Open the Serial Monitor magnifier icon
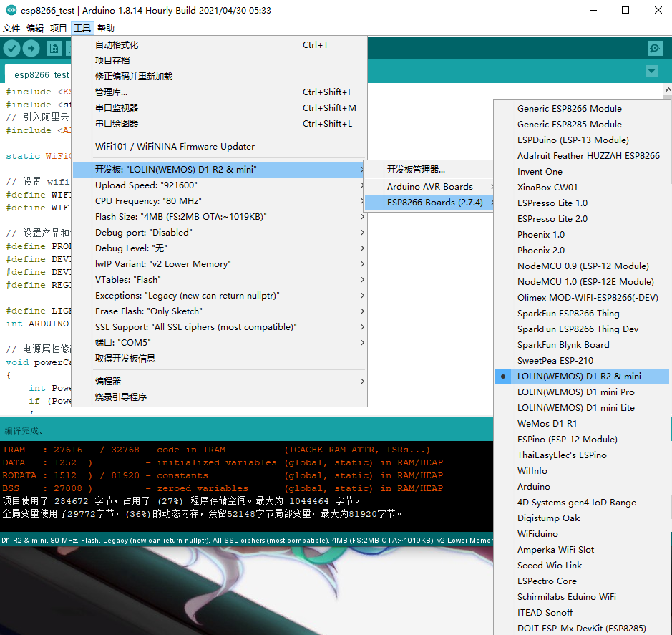 pyautogui.click(x=655, y=49)
